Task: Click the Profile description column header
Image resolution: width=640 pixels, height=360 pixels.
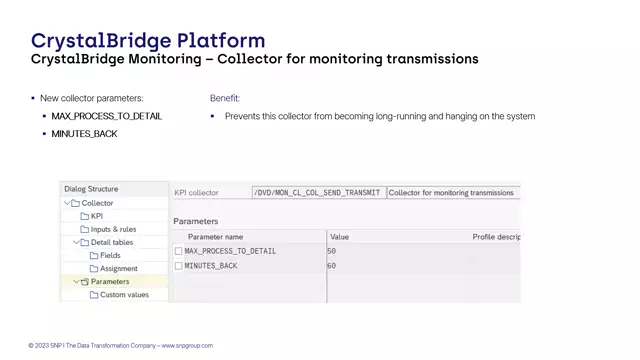Action: click(496, 237)
